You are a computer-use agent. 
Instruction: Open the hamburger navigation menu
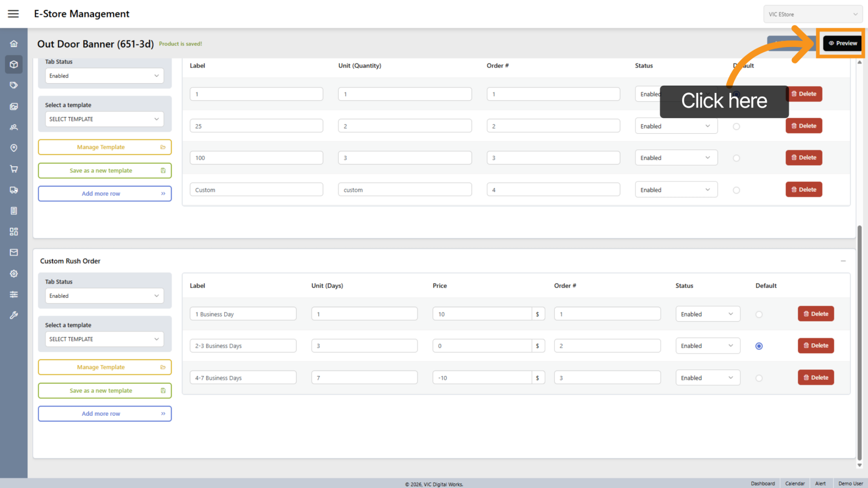click(13, 14)
